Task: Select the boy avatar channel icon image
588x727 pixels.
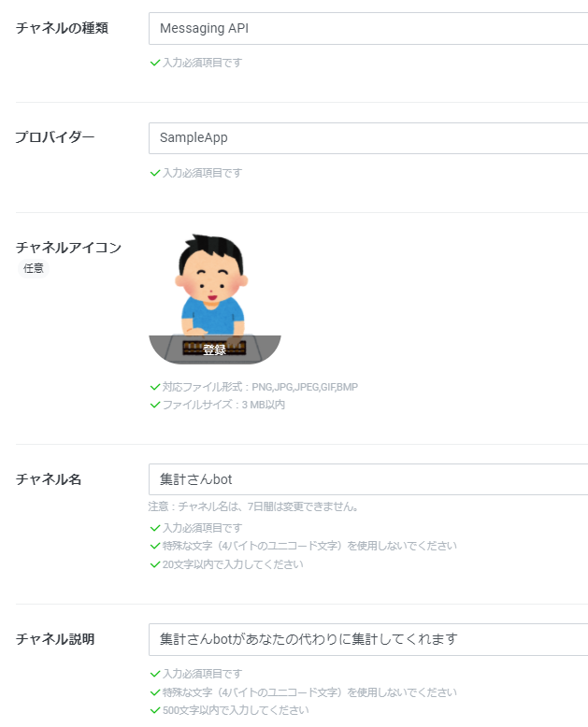Action: click(215, 298)
